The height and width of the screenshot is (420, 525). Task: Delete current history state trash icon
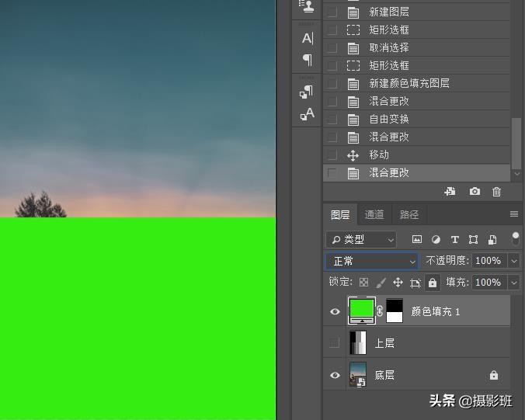point(496,192)
